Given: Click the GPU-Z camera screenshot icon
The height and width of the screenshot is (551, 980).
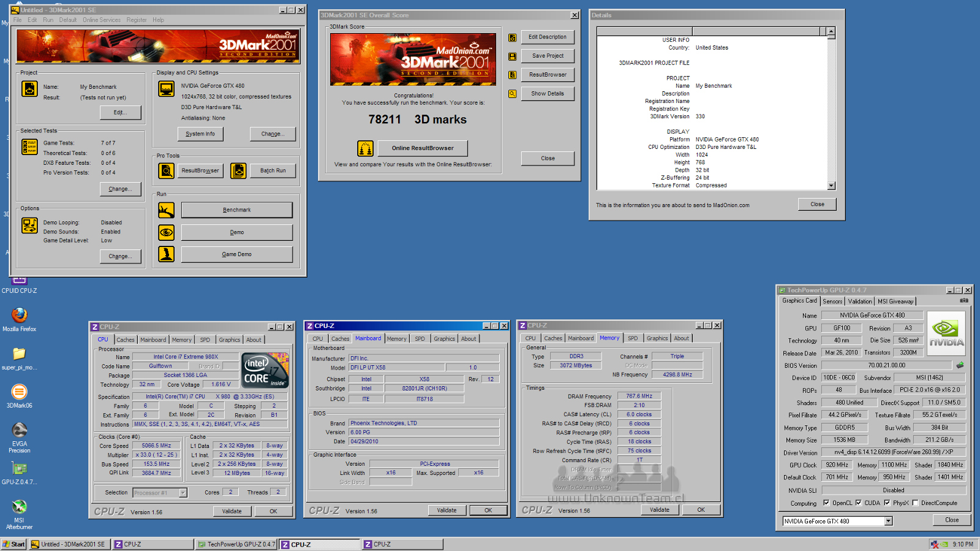Looking at the screenshot, I should [963, 300].
